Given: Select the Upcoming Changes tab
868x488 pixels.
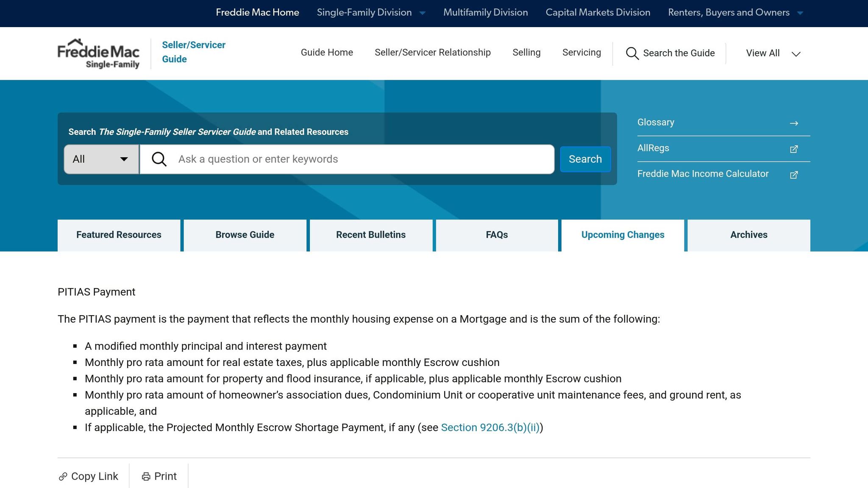Looking at the screenshot, I should pos(623,235).
